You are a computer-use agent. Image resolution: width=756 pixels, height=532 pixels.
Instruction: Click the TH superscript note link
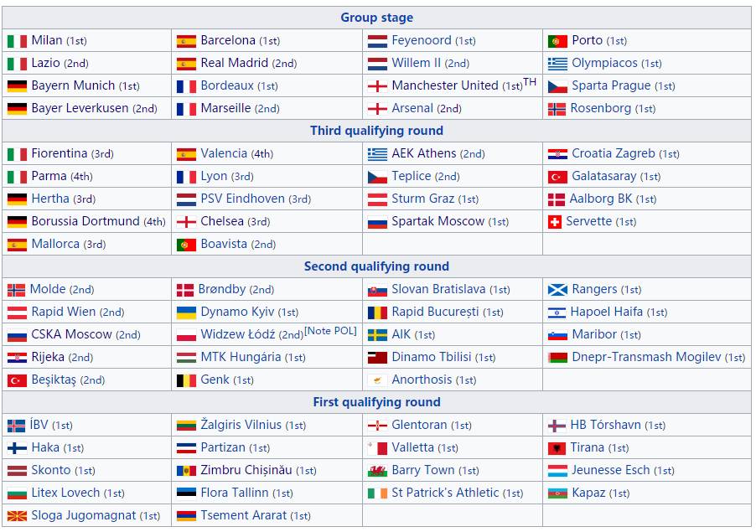(x=530, y=82)
